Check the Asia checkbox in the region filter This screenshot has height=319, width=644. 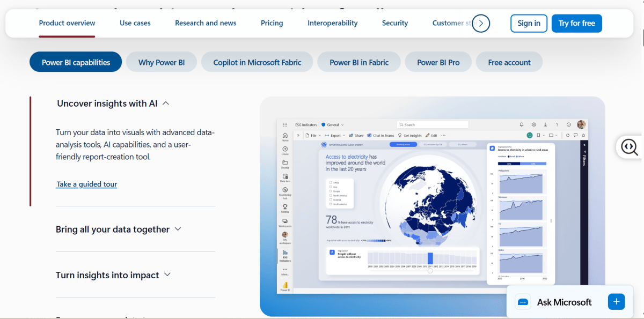(331, 187)
